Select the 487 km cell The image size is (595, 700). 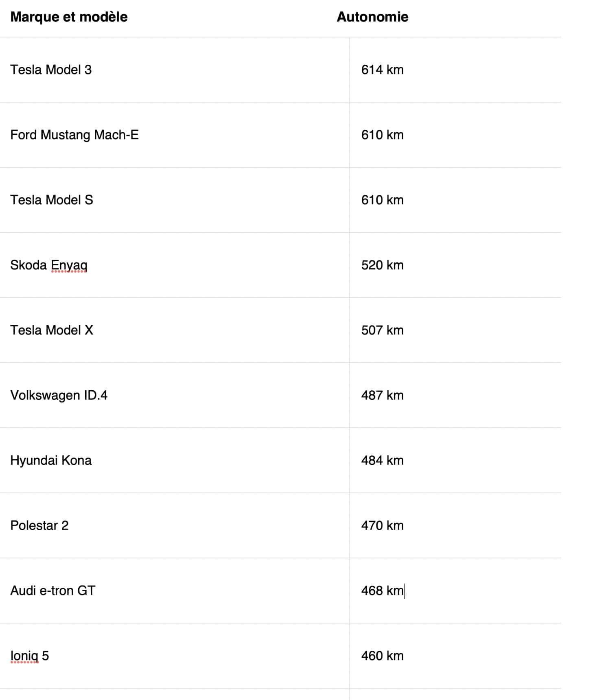(455, 395)
